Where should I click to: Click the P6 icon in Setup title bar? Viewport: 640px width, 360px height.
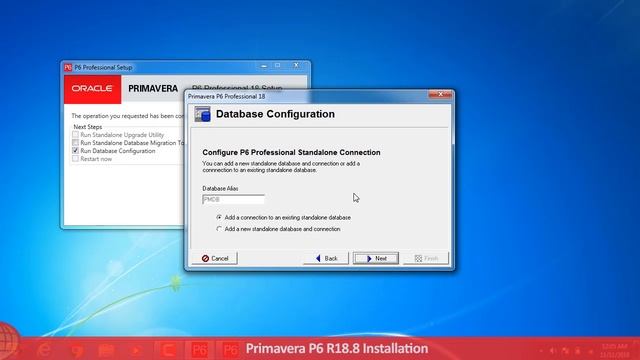(x=68, y=67)
